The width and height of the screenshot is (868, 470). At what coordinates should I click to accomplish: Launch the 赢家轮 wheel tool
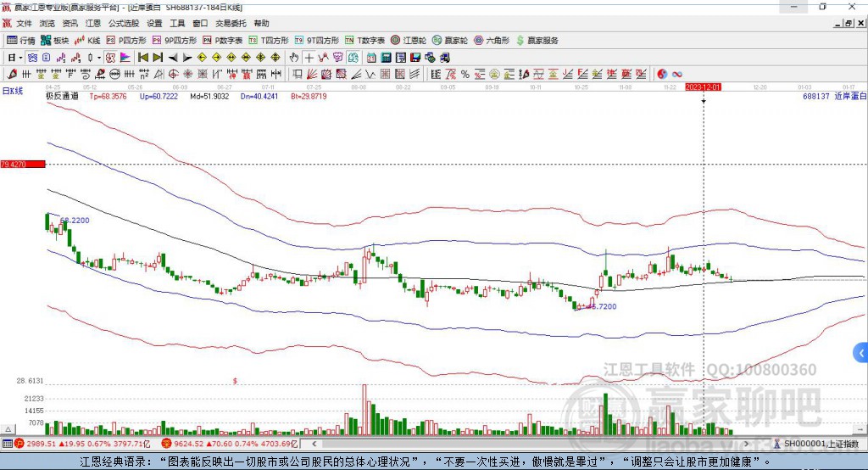(x=450, y=41)
